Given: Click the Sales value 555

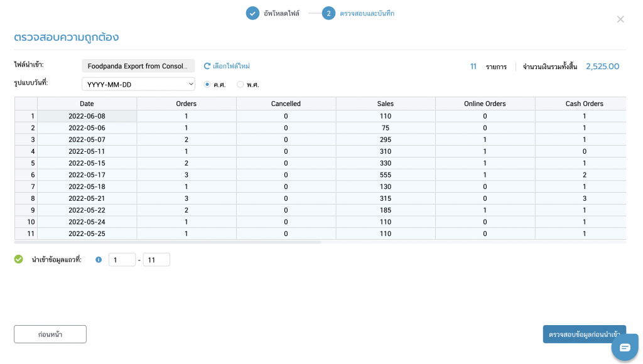Looking at the screenshot, I should 386,174.
